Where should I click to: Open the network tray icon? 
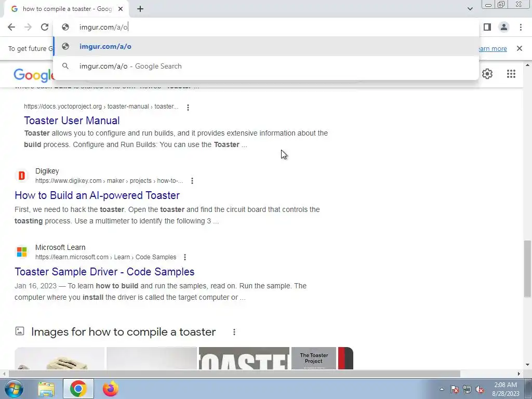[x=467, y=389]
